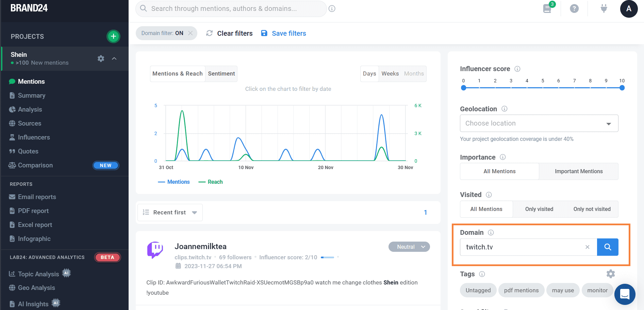Open the Mentions sidebar item
This screenshot has height=310, width=644.
point(31,81)
